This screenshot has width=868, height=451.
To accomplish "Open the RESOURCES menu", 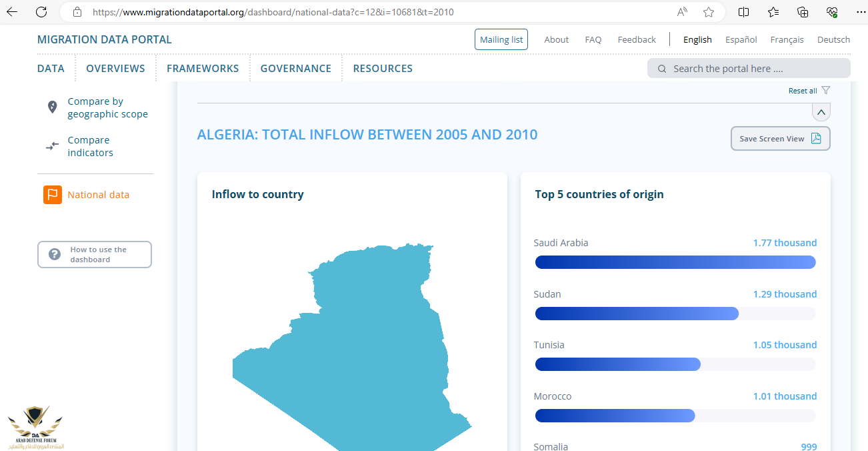I will click(383, 69).
